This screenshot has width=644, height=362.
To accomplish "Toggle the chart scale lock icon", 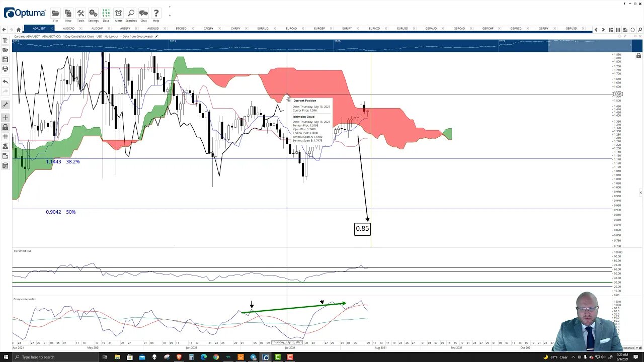I will (x=638, y=56).
